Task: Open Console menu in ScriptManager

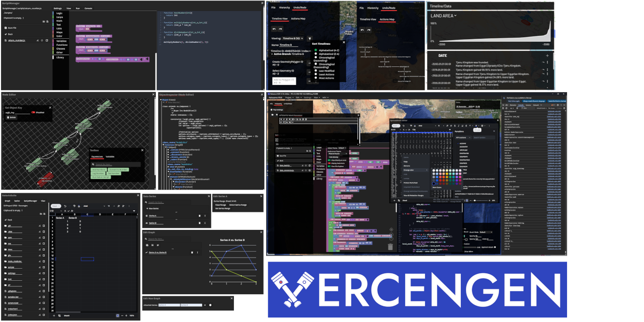Action: pos(88,9)
